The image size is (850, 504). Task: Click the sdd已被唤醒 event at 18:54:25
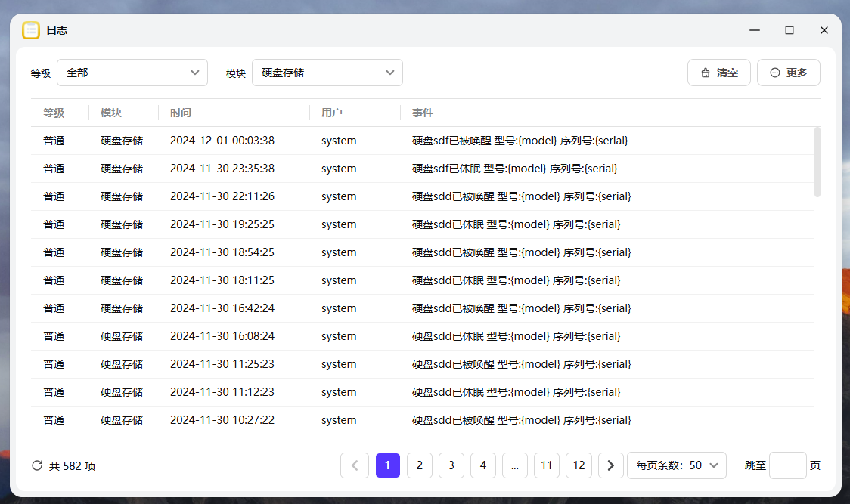[522, 252]
